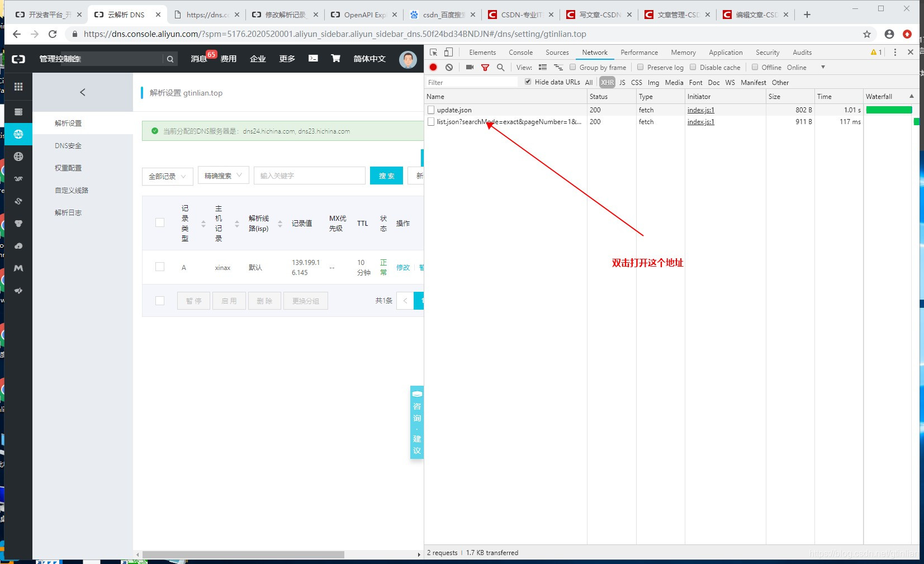Click the user avatar in the console header
The width and height of the screenshot is (924, 564).
click(x=408, y=59)
